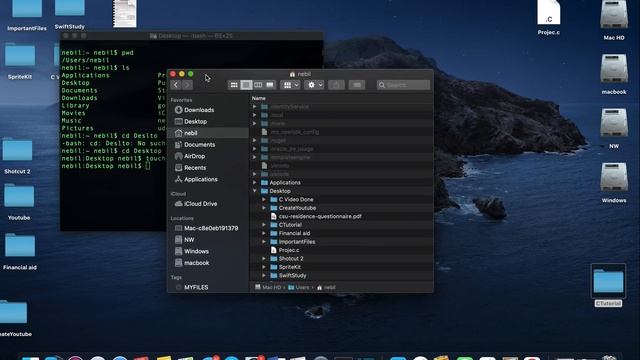Select Youtube folder on desktop
640x360 pixels.
(x=19, y=202)
